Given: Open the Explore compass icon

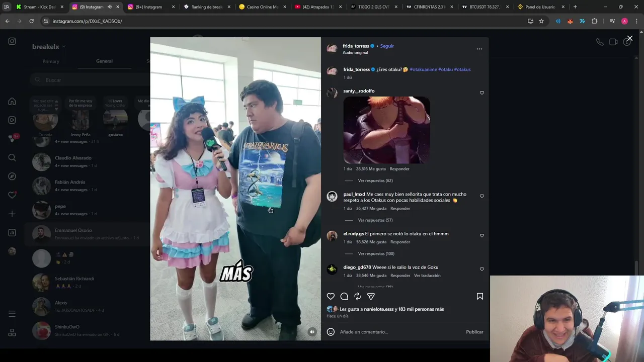Looking at the screenshot, I should [x=12, y=176].
